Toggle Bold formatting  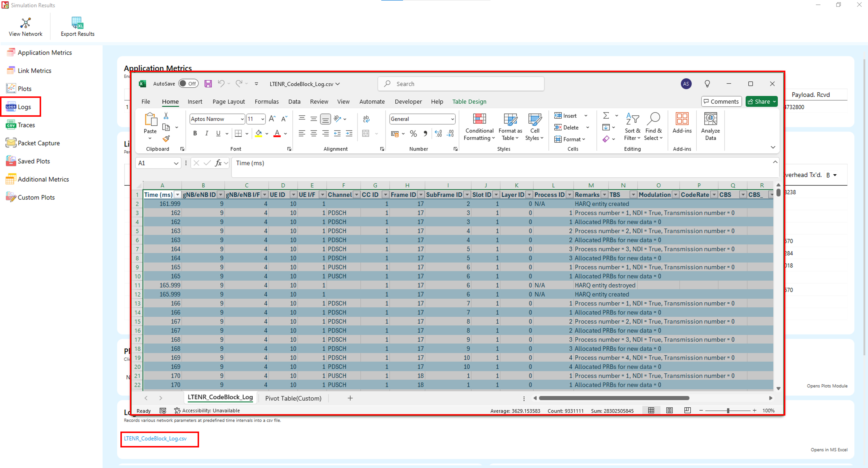point(195,133)
